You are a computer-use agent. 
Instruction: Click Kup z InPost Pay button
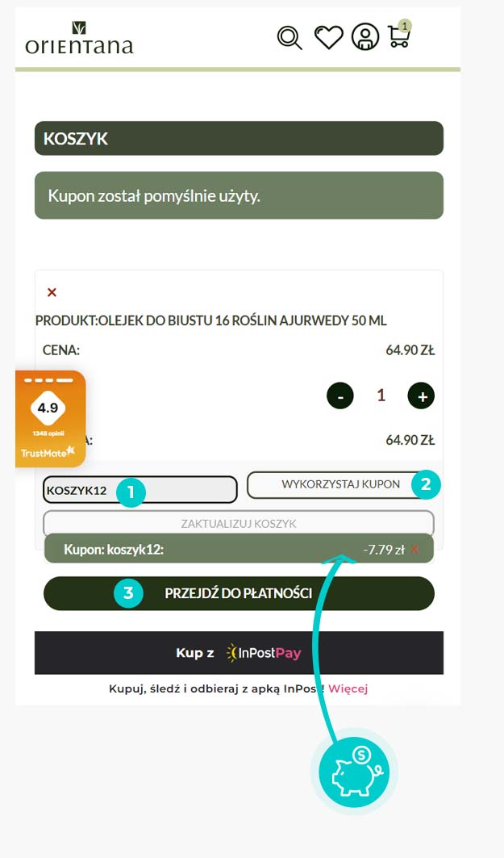tap(239, 653)
